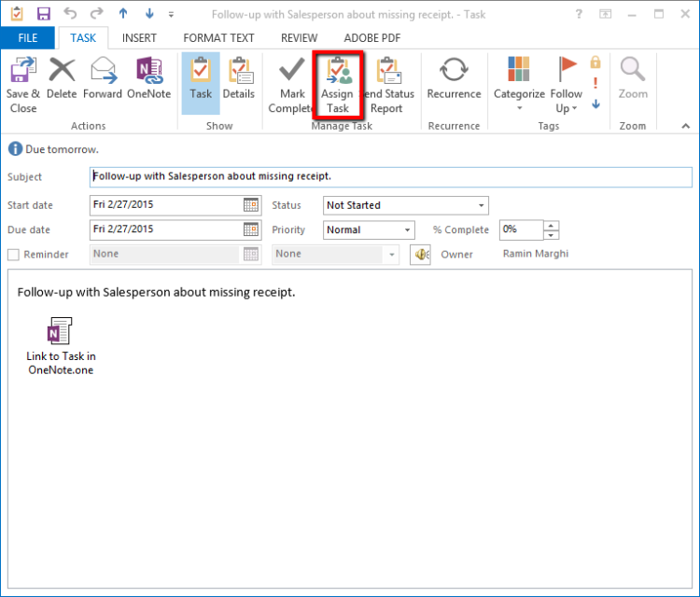Switch to the TASK tab
Image resolution: width=700 pixels, height=597 pixels.
coord(83,38)
